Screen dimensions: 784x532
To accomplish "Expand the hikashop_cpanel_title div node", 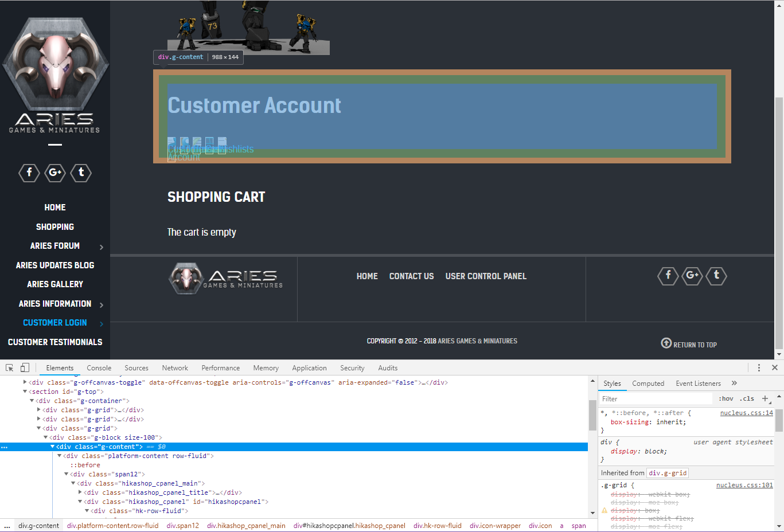I will tap(80, 492).
